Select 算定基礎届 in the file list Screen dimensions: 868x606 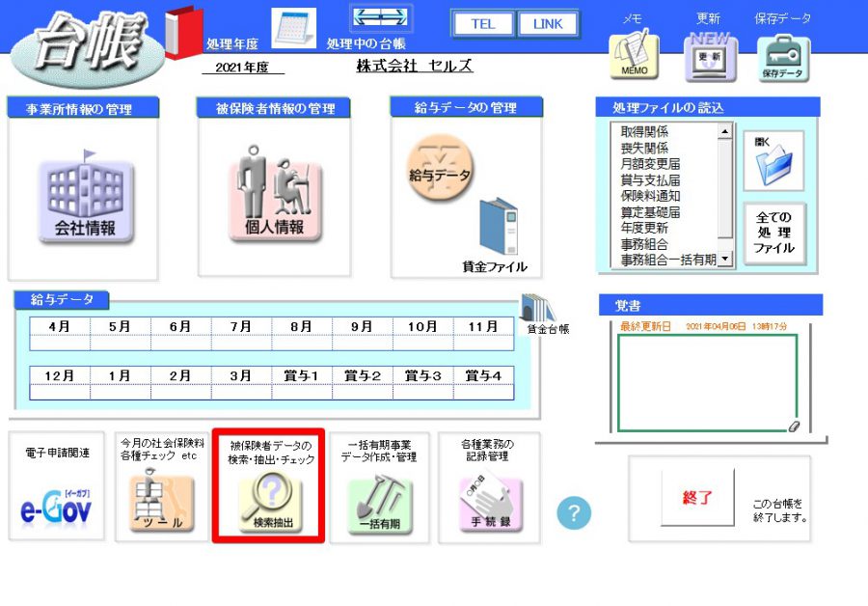[x=650, y=211]
